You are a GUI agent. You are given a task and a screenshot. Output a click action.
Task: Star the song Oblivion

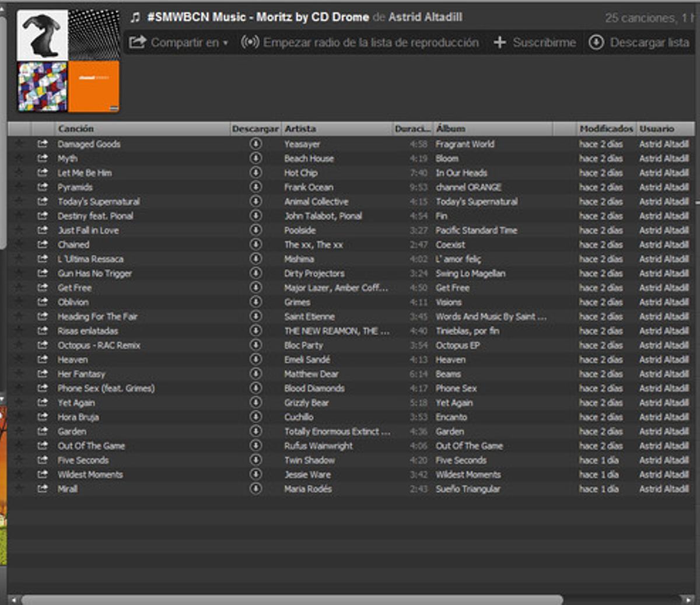click(x=19, y=302)
